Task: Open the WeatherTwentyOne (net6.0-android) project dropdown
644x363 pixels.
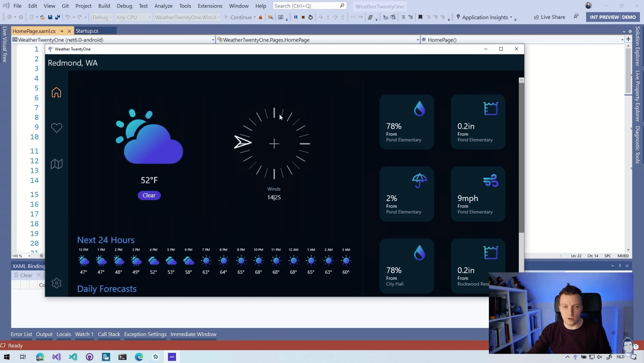Action: (x=114, y=40)
